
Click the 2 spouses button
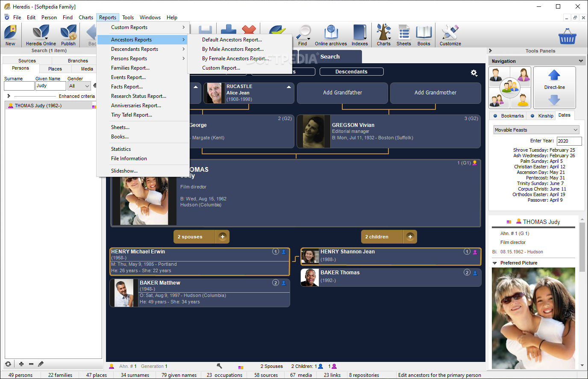coord(195,237)
